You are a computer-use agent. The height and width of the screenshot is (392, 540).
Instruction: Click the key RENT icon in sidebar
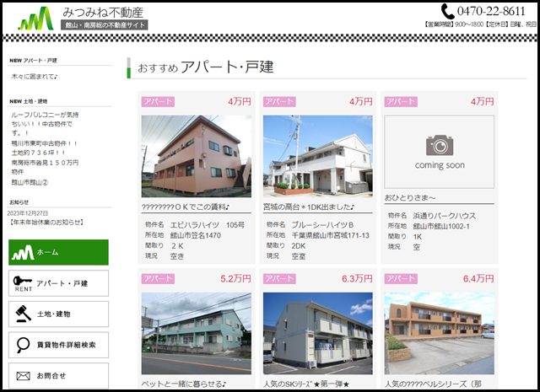click(x=23, y=283)
